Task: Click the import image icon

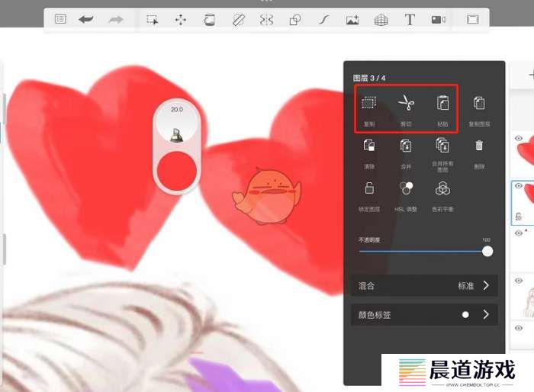Action: (x=352, y=20)
